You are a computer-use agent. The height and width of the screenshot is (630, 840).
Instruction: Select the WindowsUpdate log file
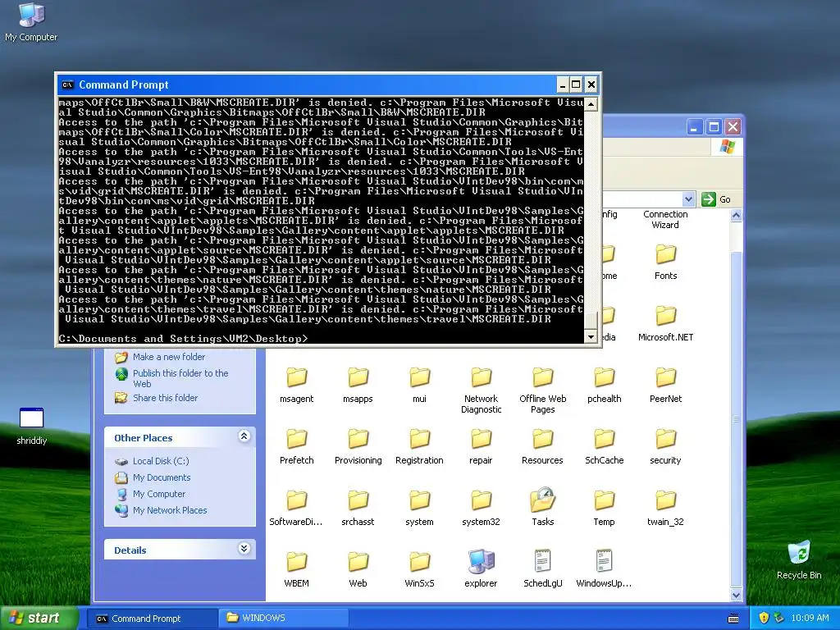[x=605, y=569]
